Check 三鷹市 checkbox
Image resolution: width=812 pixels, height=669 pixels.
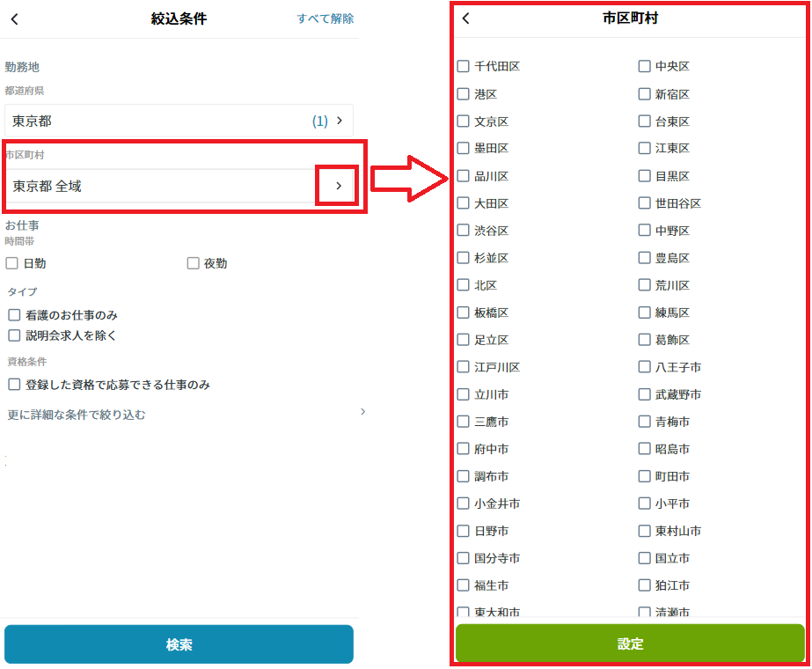click(x=463, y=422)
